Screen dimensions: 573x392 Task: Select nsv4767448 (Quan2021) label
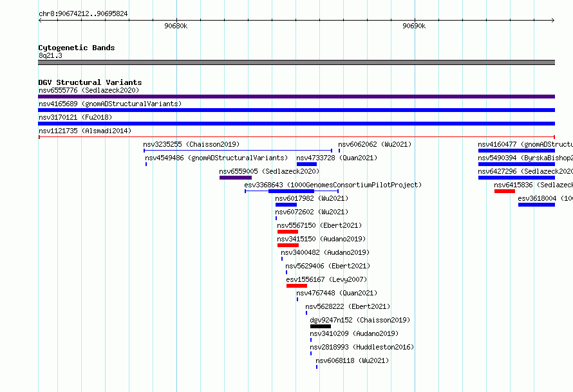click(x=337, y=293)
